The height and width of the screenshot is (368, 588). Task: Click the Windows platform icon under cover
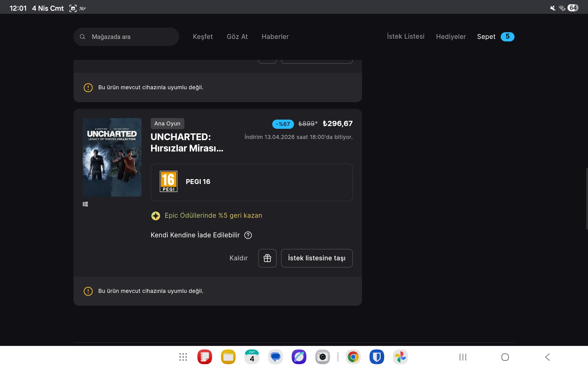click(x=85, y=204)
